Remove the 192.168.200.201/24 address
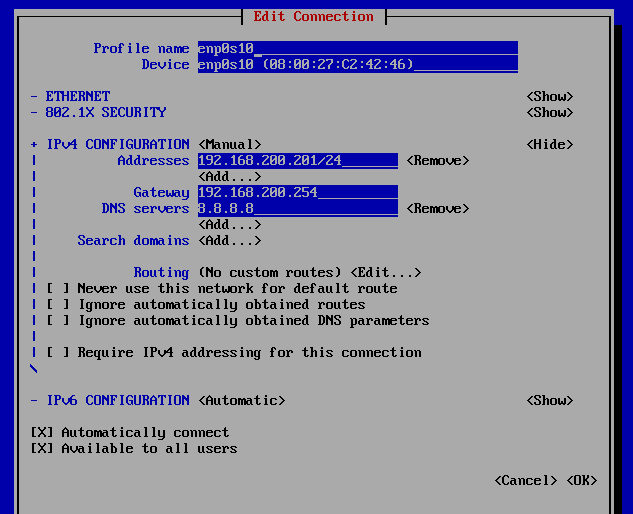Screen dimensions: 633x514 [x=438, y=161]
